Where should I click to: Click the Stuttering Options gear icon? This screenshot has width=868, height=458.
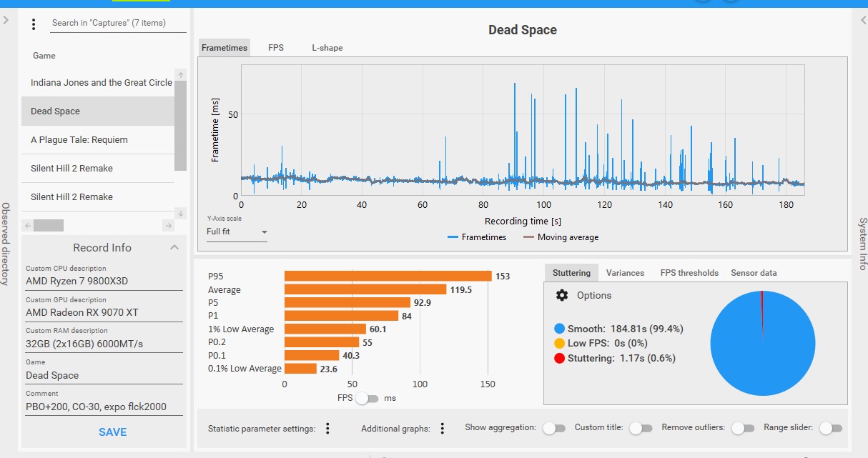(562, 295)
